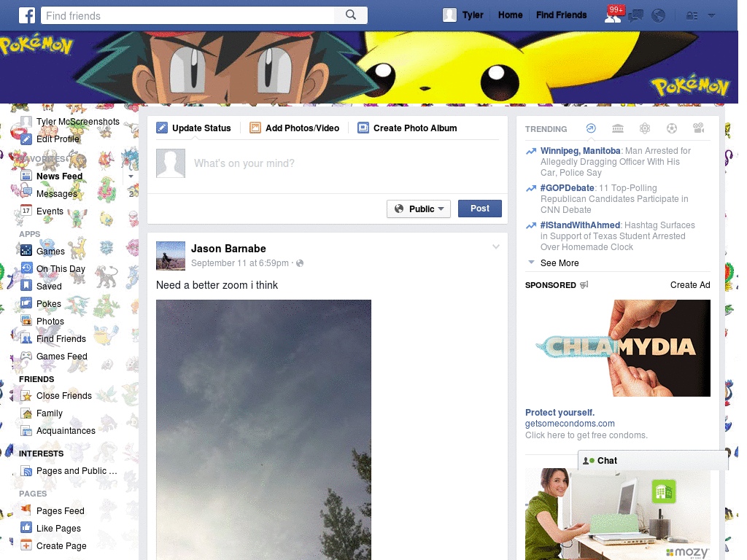
Task: Switch to Add Photos/Video tab
Action: point(295,128)
